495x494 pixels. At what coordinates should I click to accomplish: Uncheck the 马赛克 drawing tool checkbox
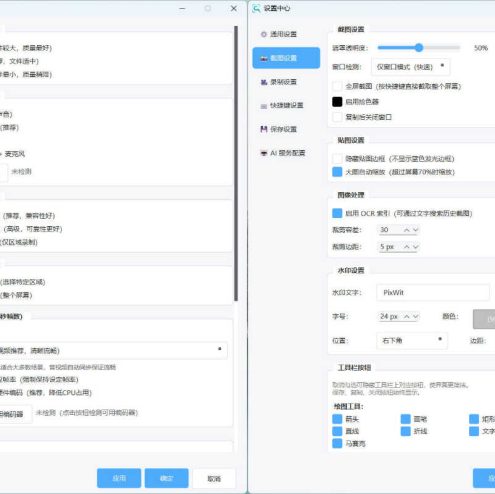pyautogui.click(x=337, y=443)
